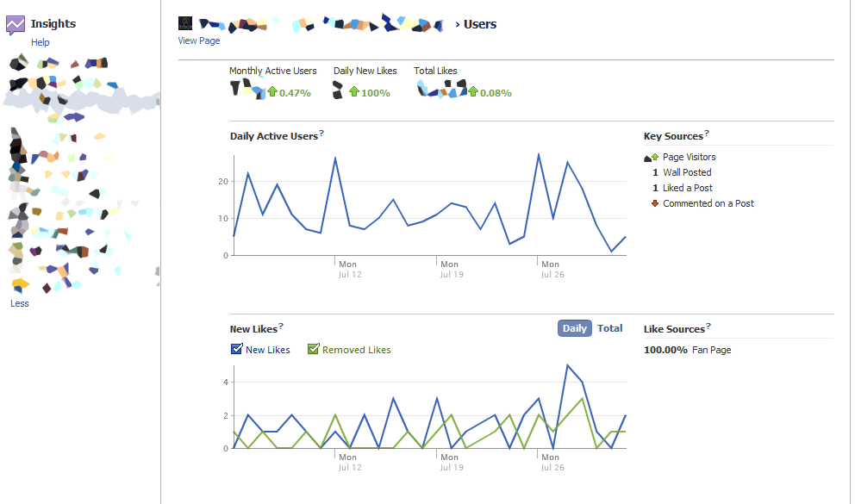The height and width of the screenshot is (504, 855).
Task: Switch New Likes chart to Total view
Action: [610, 328]
